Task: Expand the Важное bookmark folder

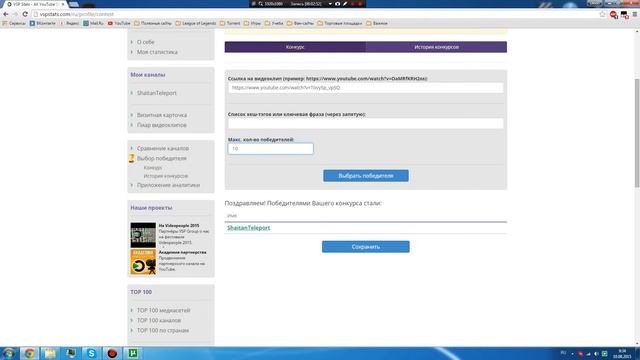Action: point(377,24)
